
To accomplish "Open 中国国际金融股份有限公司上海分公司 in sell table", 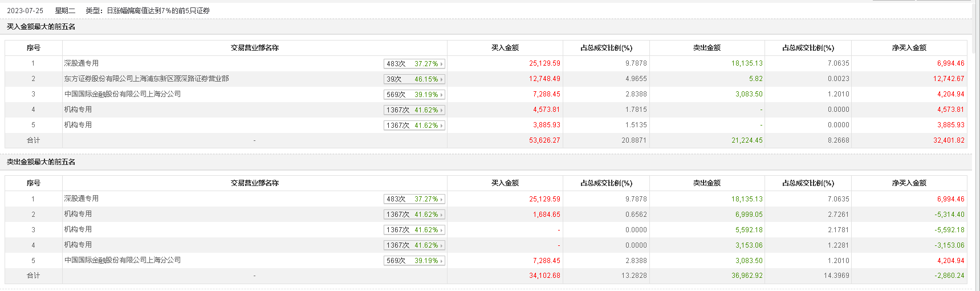I will pos(123,260).
